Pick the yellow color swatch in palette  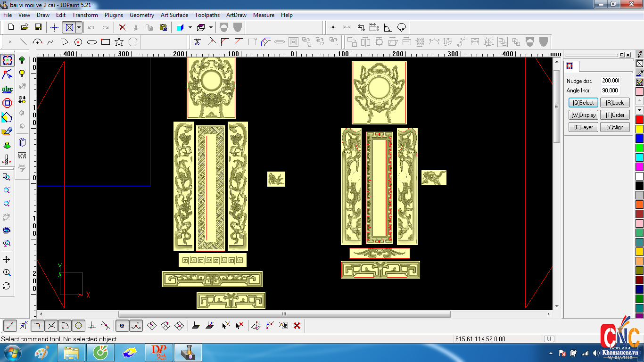639,129
